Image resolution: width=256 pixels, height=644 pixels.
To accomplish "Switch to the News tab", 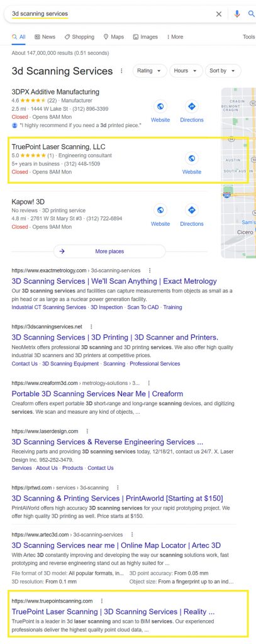I will [45, 37].
